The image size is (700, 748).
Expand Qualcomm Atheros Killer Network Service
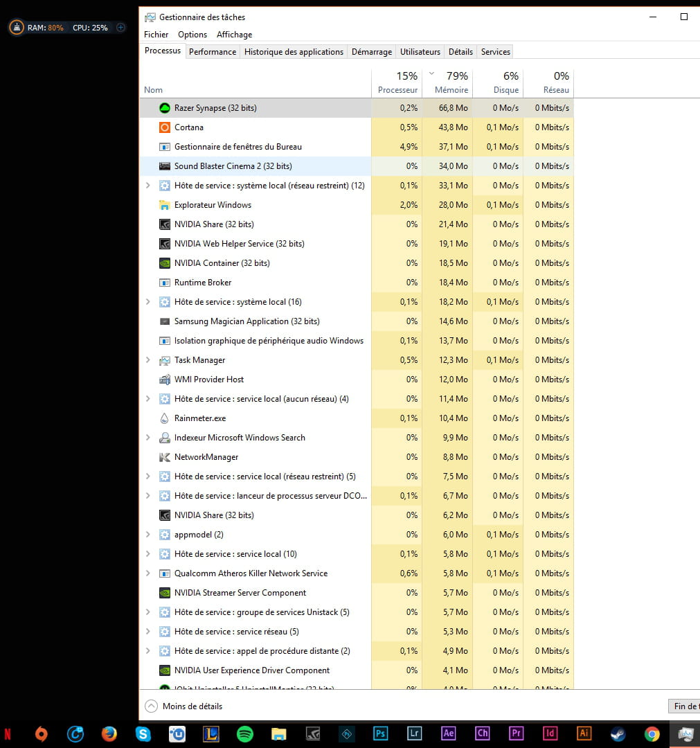(x=147, y=573)
